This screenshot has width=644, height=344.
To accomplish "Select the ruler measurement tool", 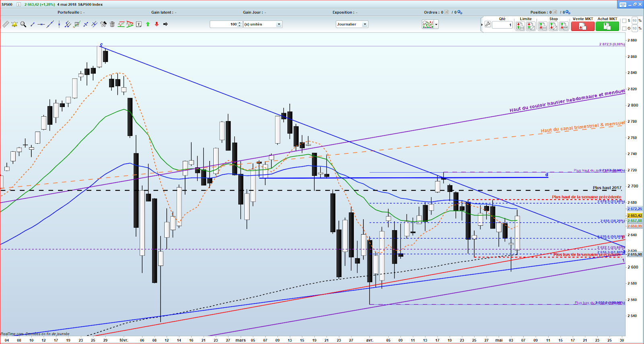I will pyautogui.click(x=6, y=25).
